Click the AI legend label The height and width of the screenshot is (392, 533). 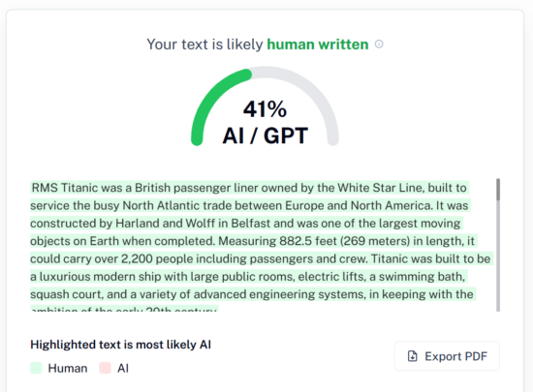[x=123, y=368]
